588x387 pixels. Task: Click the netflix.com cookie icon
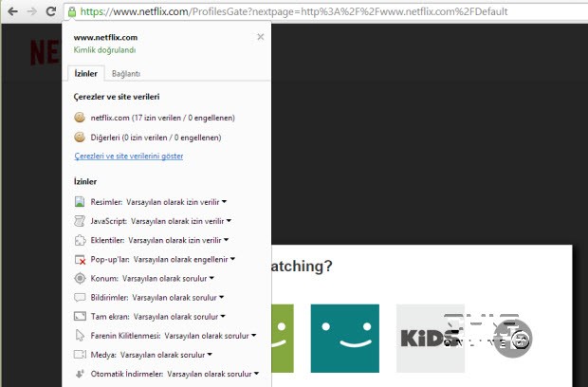click(80, 118)
